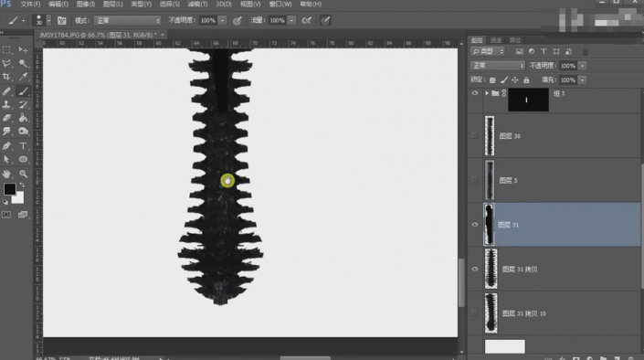Hide the selected 图层 31 layer
Image resolution: width=644 pixels, height=360 pixels.
475,225
